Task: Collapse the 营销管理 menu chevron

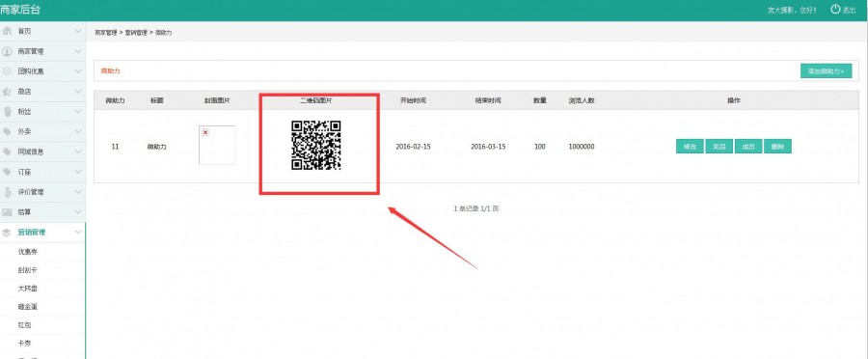Action: (x=78, y=233)
